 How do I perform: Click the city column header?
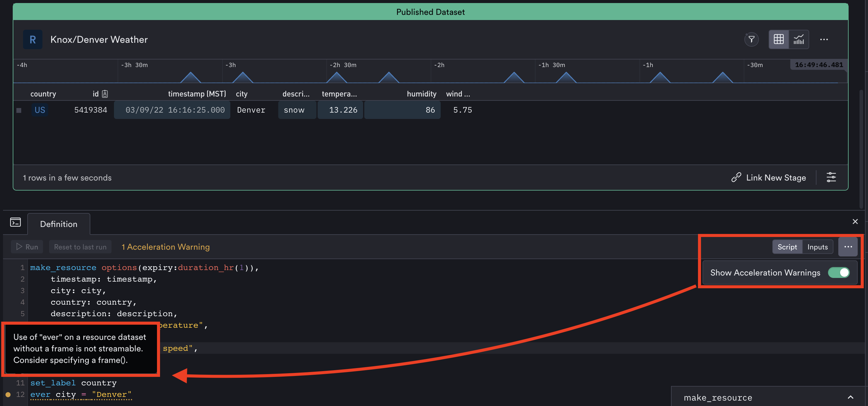[x=242, y=94]
